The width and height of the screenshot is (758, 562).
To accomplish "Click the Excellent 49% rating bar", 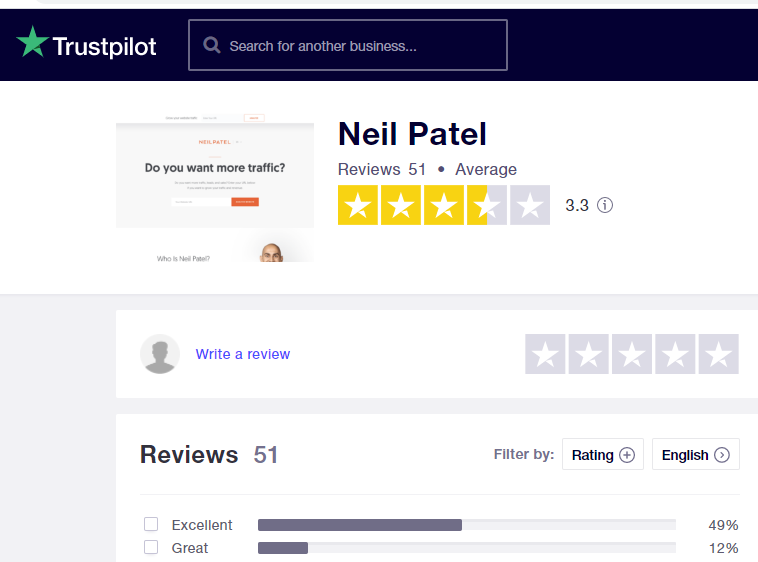I will coord(466,525).
